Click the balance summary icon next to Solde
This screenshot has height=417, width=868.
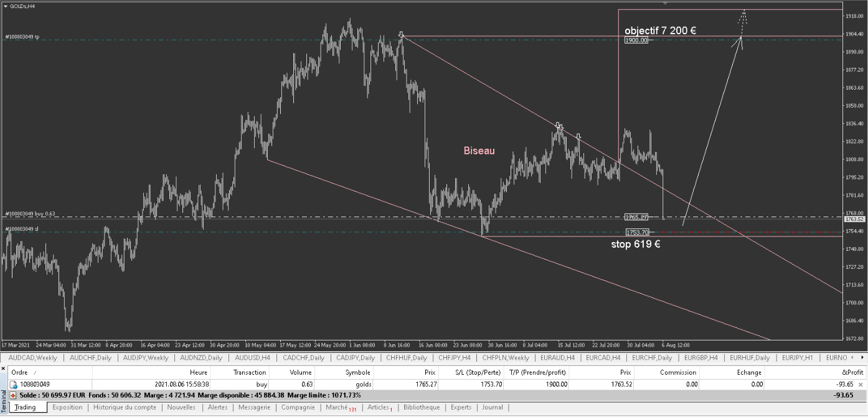pos(13,395)
